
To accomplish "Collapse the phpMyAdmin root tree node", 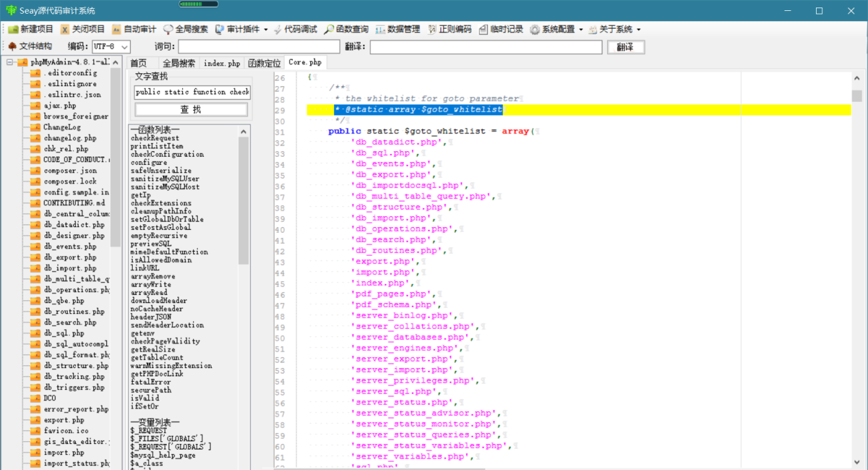I will pos(10,62).
